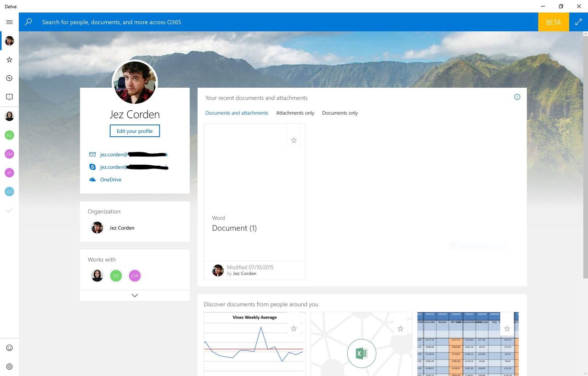588x376 pixels.
Task: Expand app to full screen view
Action: click(x=578, y=22)
